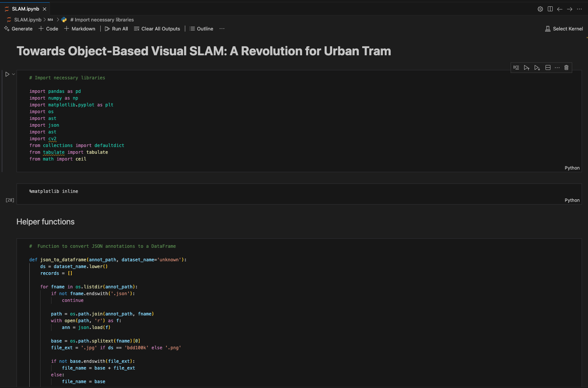Run the import libraries cell

7,74
